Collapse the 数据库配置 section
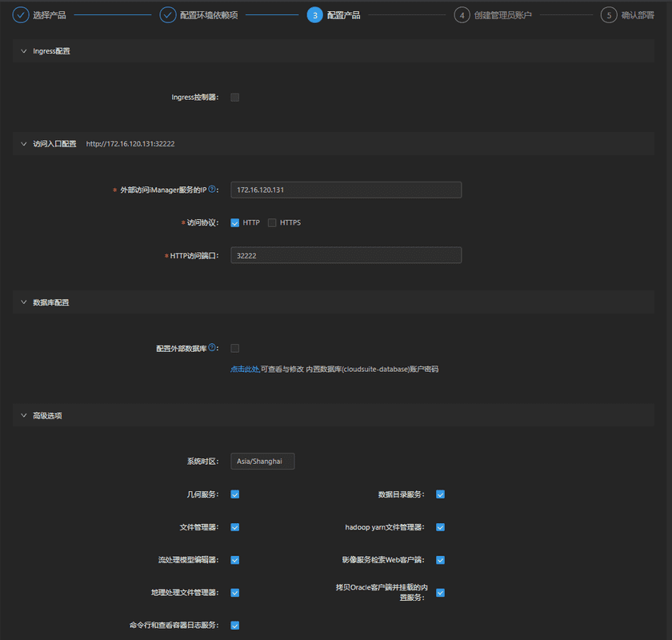 point(24,302)
